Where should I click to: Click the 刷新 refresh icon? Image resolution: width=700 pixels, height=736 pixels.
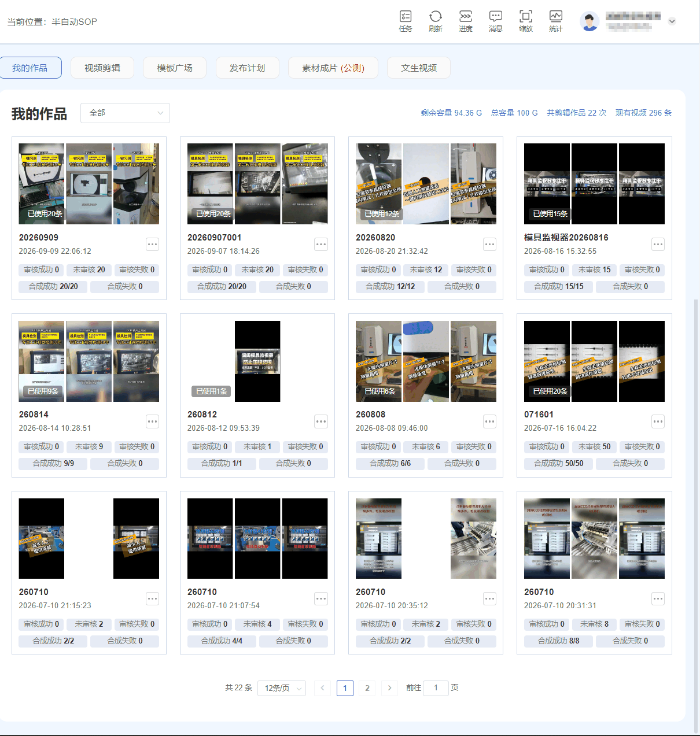[x=436, y=21]
